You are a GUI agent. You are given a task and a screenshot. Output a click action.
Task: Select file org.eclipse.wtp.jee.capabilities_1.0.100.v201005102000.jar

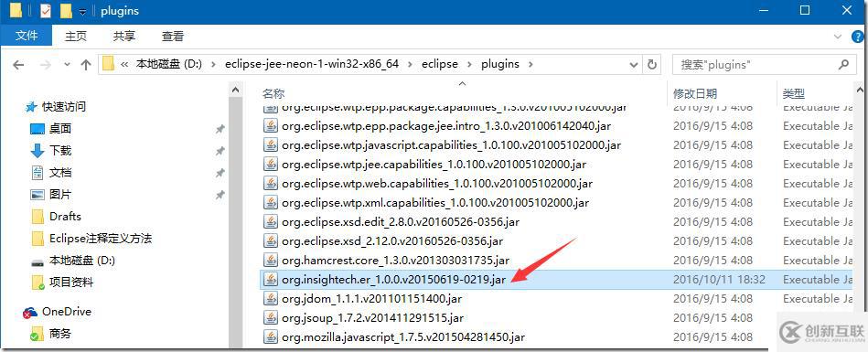coord(434,165)
